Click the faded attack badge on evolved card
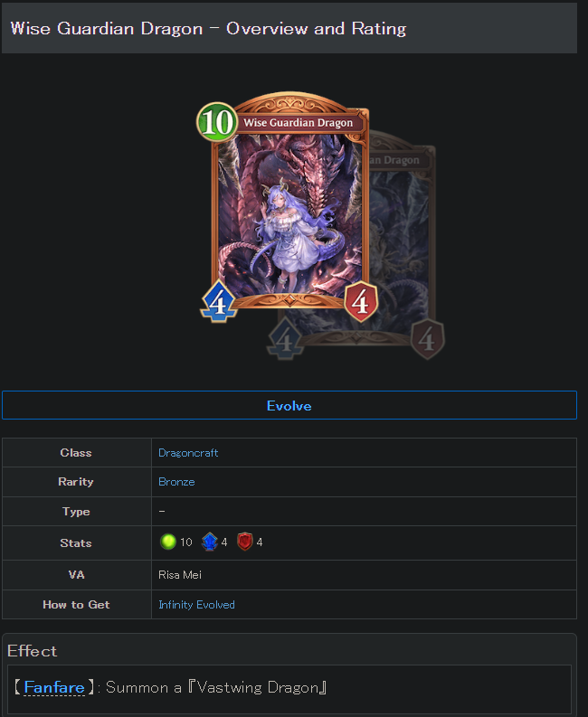The image size is (588, 717). pyautogui.click(x=285, y=339)
